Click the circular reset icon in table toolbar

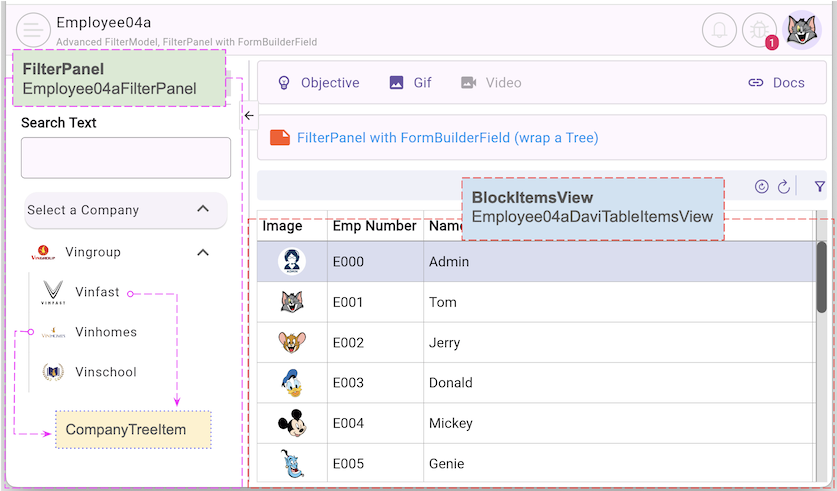click(762, 186)
